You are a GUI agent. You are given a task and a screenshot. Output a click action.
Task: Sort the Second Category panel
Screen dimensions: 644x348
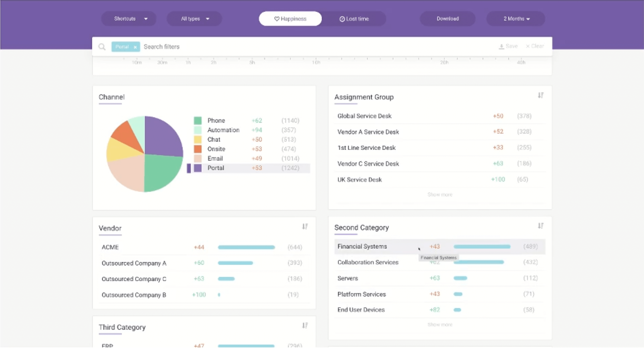coord(541,226)
